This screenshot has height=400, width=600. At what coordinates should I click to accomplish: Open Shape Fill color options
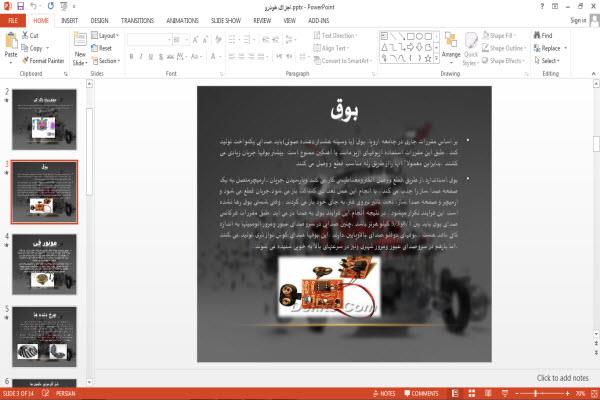point(499,36)
